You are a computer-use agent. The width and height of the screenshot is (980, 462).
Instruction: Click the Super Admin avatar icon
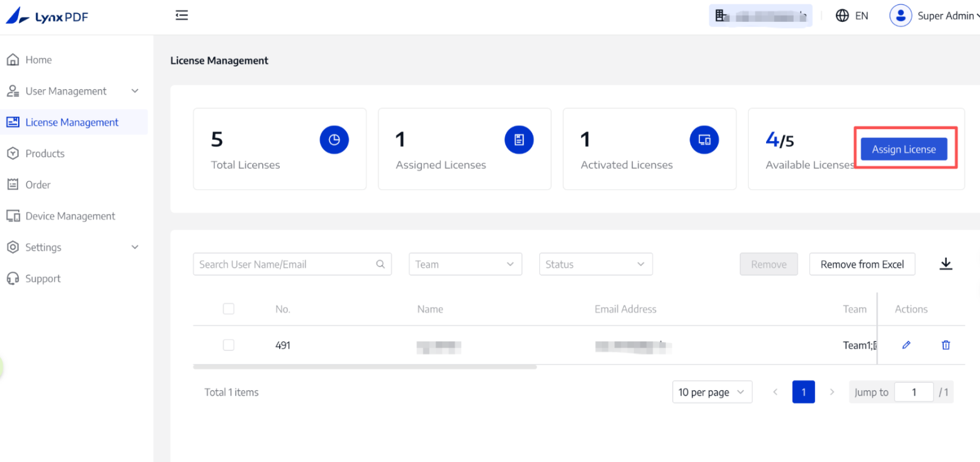[900, 16]
